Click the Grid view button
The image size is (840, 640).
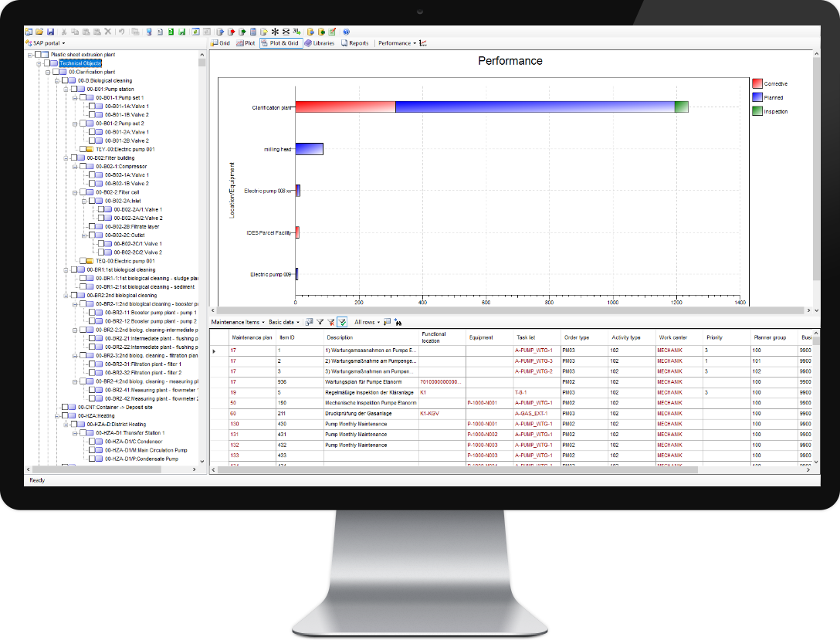point(221,43)
